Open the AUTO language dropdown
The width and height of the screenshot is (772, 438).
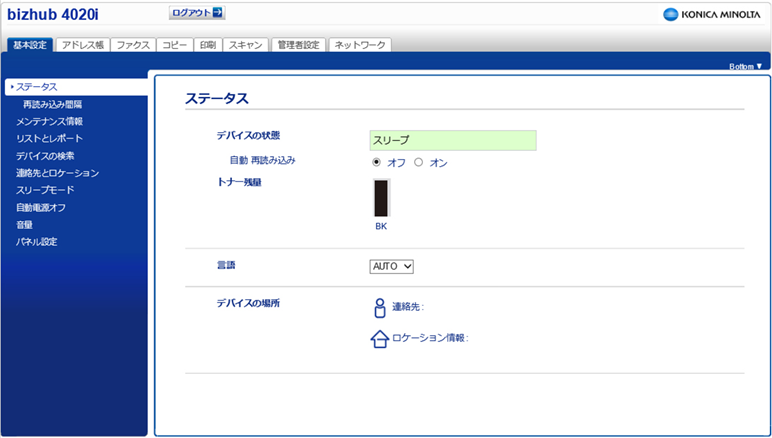pos(391,266)
